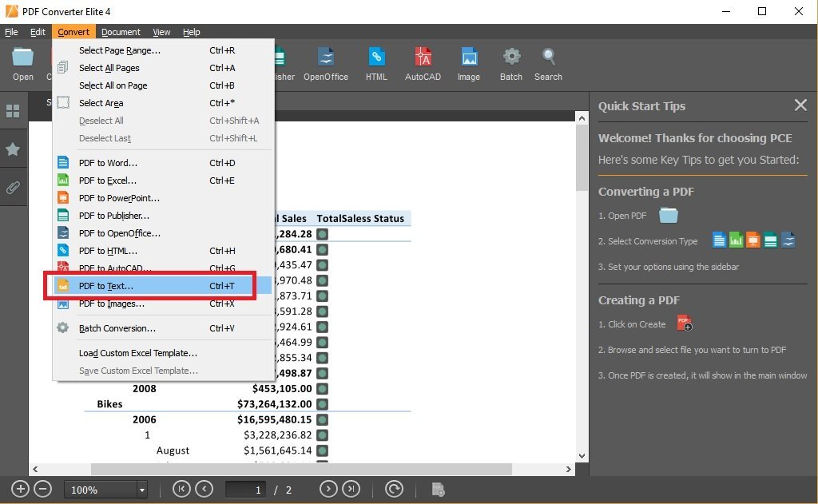Go to next page with arrow button
818x504 pixels.
[x=328, y=490]
